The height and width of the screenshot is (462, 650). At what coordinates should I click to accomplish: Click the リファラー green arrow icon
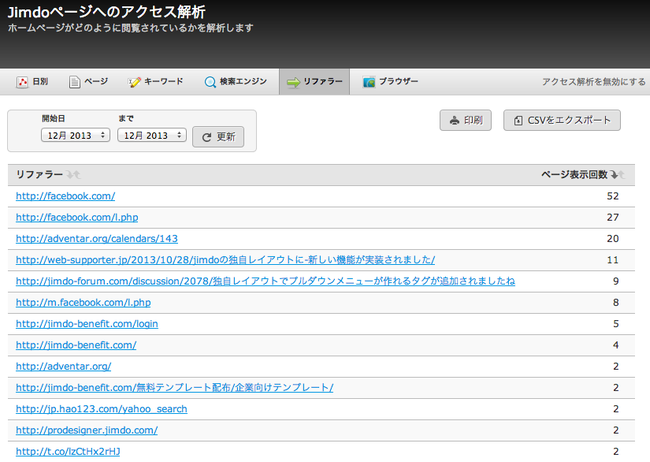(293, 83)
